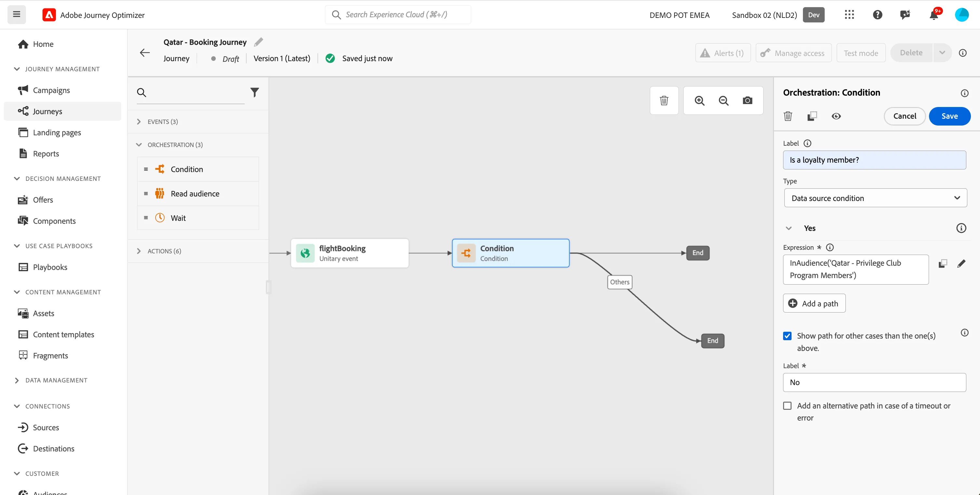Image resolution: width=980 pixels, height=495 pixels.
Task: Navigate to Content templates
Action: [63, 334]
